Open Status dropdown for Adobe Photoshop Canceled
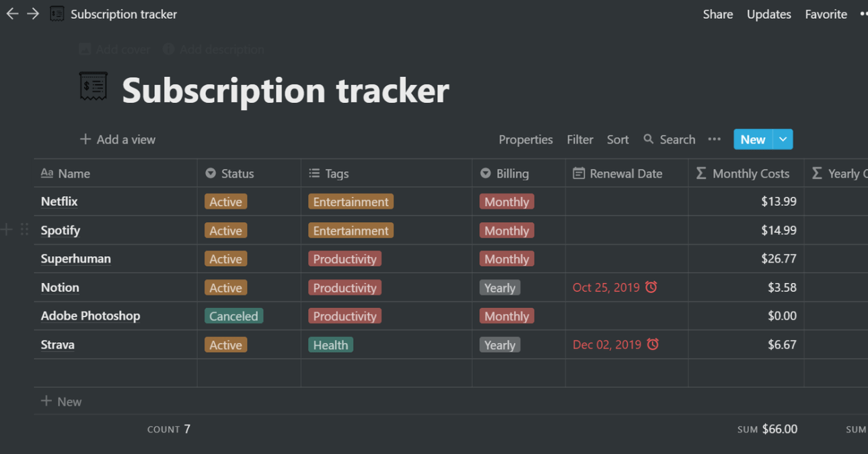 233,316
